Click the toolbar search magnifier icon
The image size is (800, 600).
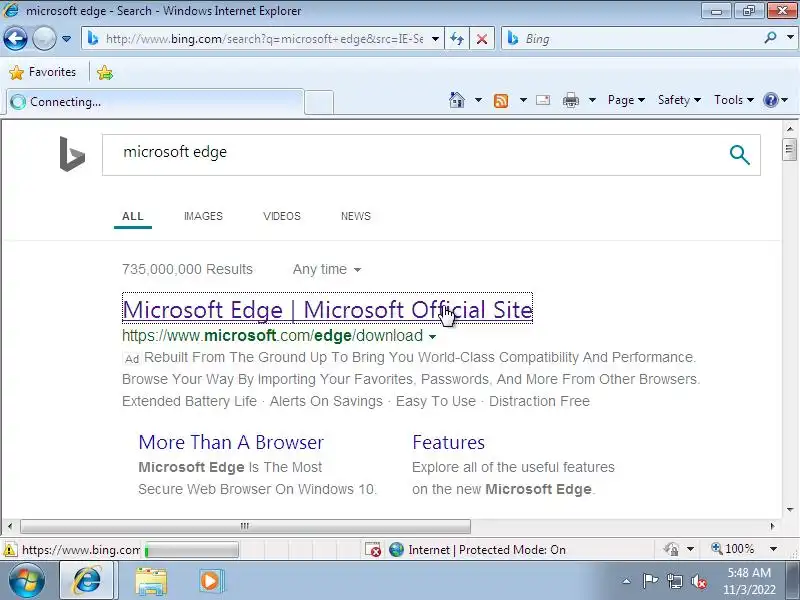tap(770, 38)
